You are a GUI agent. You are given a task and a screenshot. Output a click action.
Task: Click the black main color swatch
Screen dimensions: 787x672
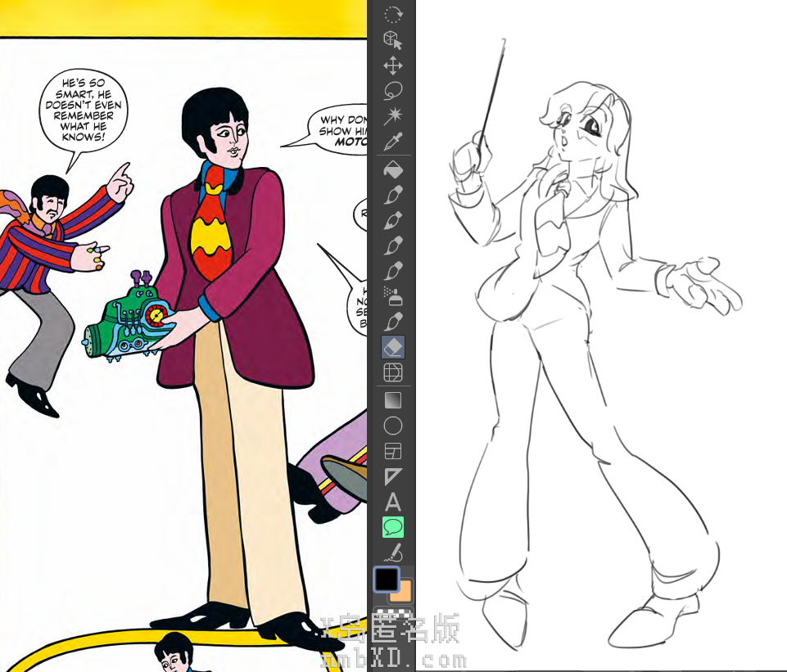(x=386, y=579)
